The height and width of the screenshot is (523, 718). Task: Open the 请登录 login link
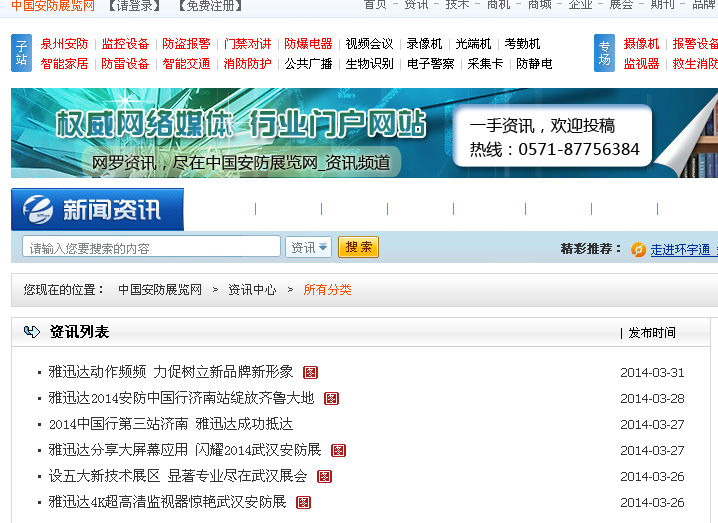(135, 5)
